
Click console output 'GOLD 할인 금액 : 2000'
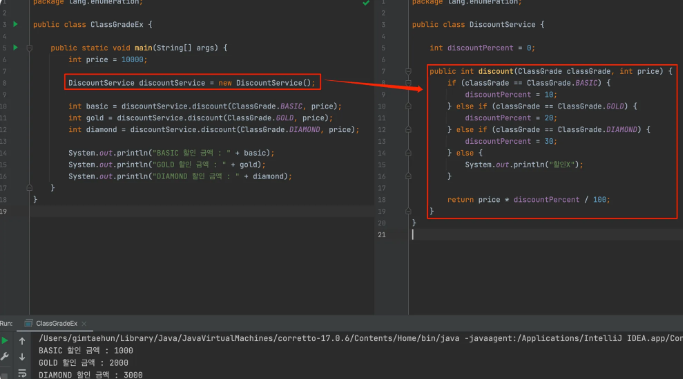click(83, 363)
